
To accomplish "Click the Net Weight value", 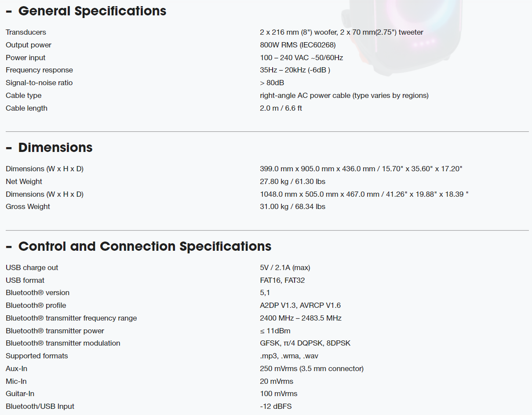I will tap(293, 181).
